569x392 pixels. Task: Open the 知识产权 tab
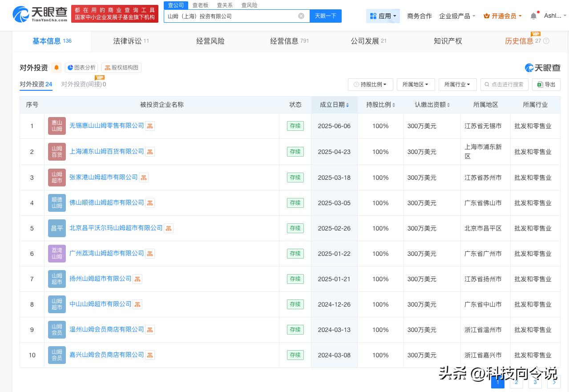(x=448, y=41)
